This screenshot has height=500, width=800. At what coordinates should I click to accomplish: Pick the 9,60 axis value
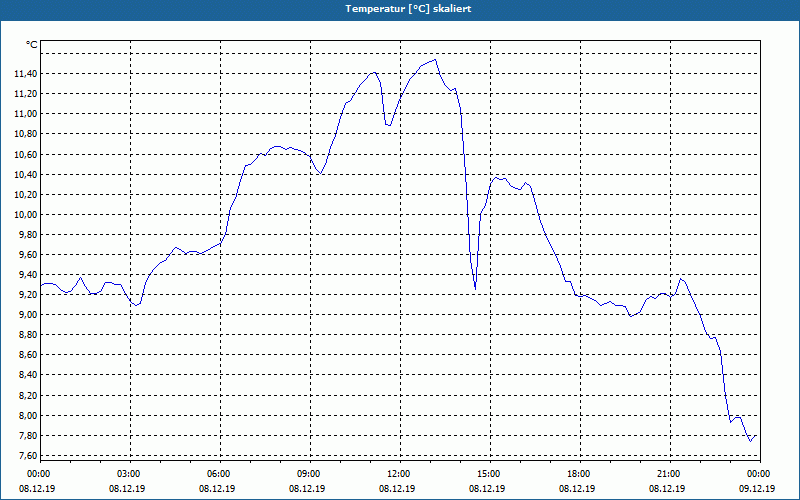[28, 255]
